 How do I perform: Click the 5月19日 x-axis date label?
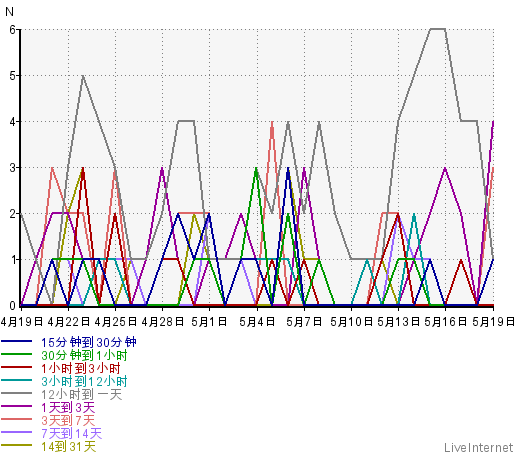tap(494, 322)
